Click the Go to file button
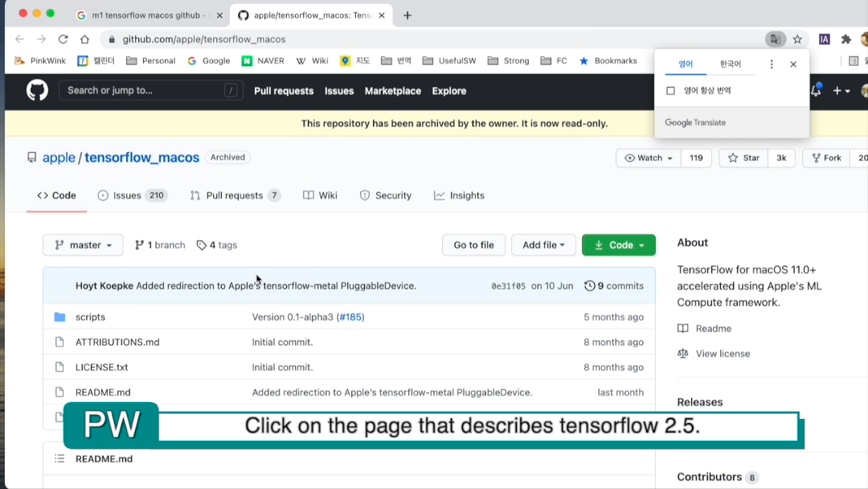 (474, 244)
